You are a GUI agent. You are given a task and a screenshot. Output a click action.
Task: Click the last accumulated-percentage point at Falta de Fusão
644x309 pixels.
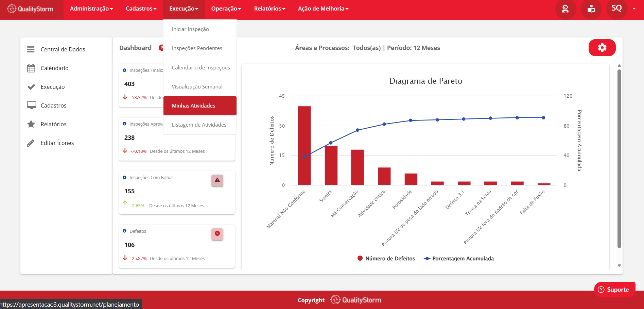tap(544, 118)
